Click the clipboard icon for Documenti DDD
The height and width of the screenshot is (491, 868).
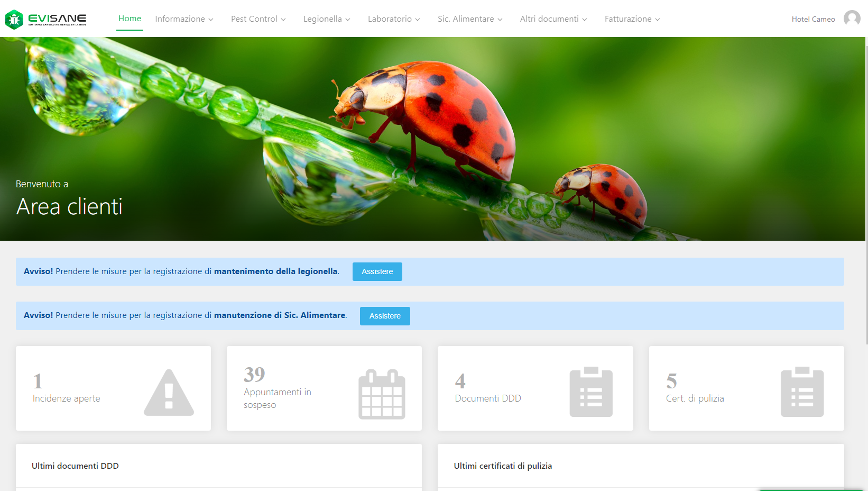pyautogui.click(x=590, y=392)
